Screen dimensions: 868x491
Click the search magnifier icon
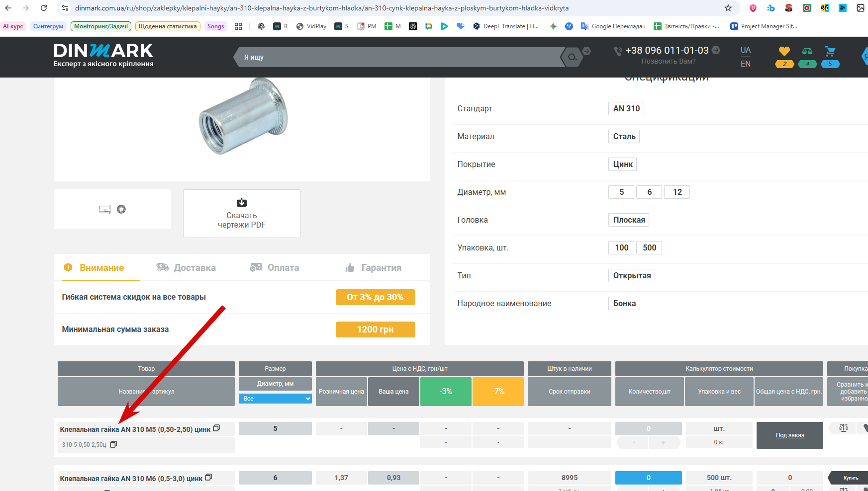(573, 57)
